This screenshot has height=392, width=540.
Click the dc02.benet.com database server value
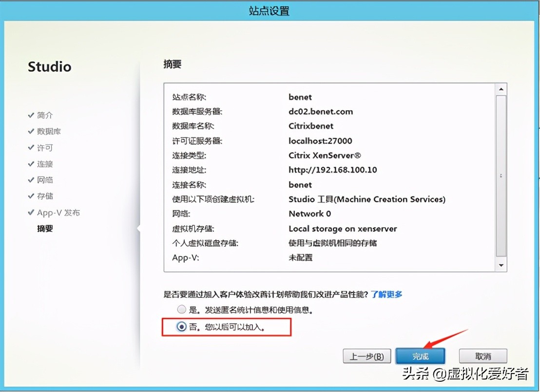(x=321, y=112)
